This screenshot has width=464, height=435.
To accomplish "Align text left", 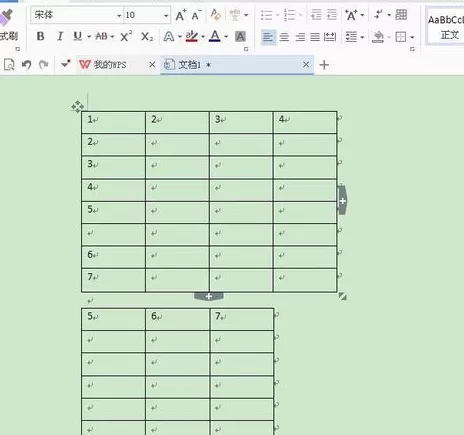I will 268,37.
